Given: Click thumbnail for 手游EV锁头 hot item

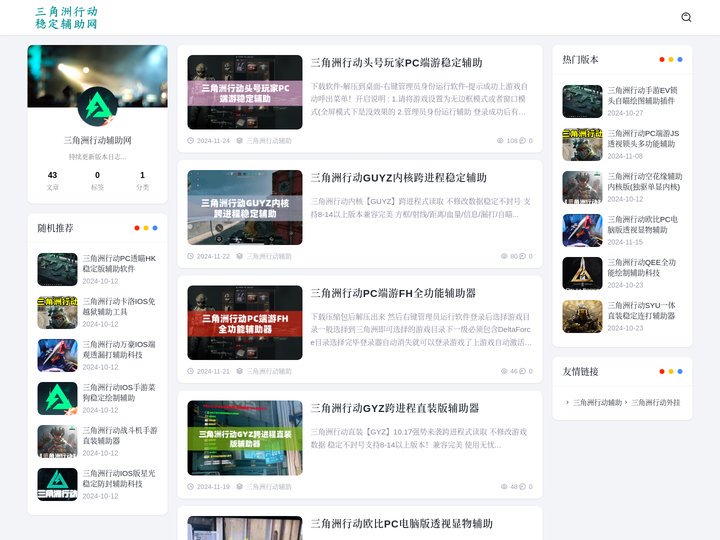Looking at the screenshot, I should click(582, 101).
